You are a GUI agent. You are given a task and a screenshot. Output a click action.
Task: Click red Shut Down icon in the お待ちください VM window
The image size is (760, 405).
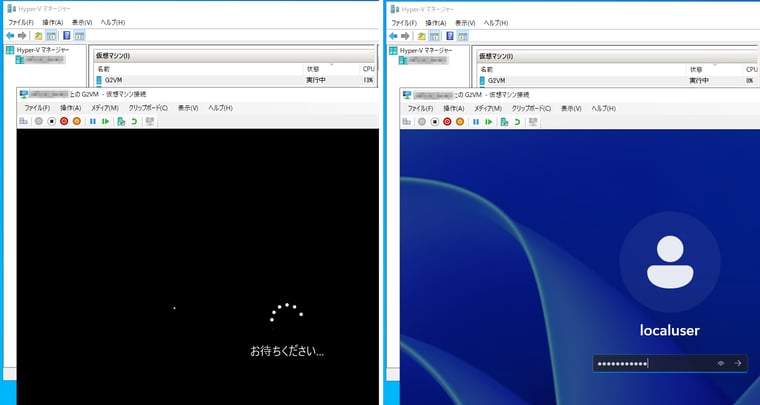point(64,122)
